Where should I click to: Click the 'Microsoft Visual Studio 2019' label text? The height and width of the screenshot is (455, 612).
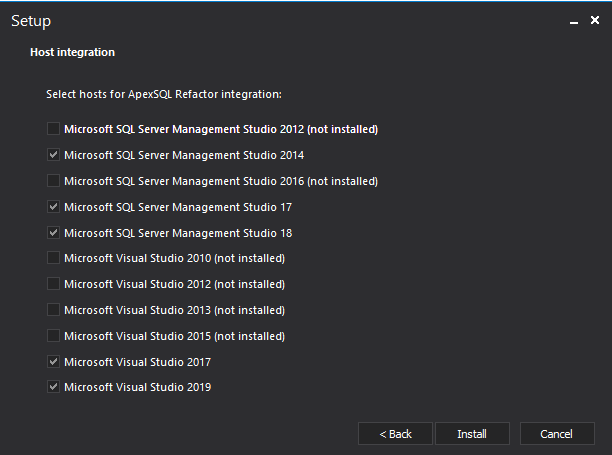(137, 388)
